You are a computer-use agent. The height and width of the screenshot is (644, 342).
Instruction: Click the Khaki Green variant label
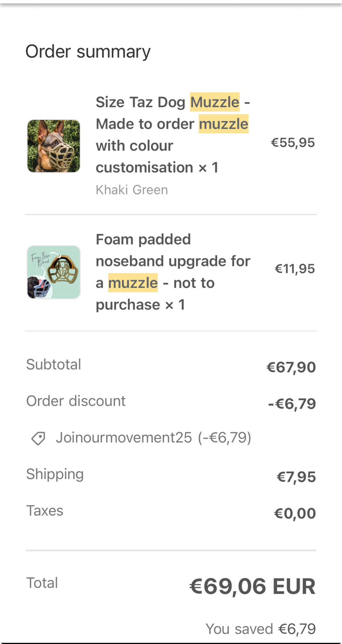(x=132, y=190)
